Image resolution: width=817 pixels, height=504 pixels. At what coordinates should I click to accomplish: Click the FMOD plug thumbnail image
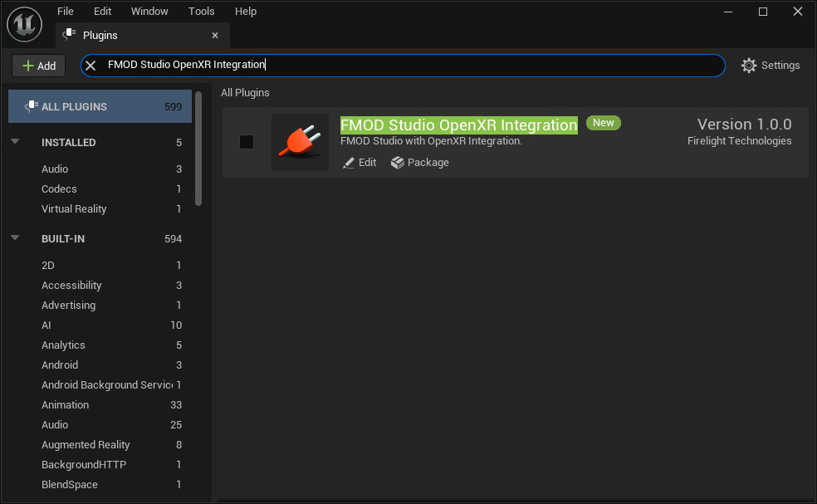tap(299, 142)
